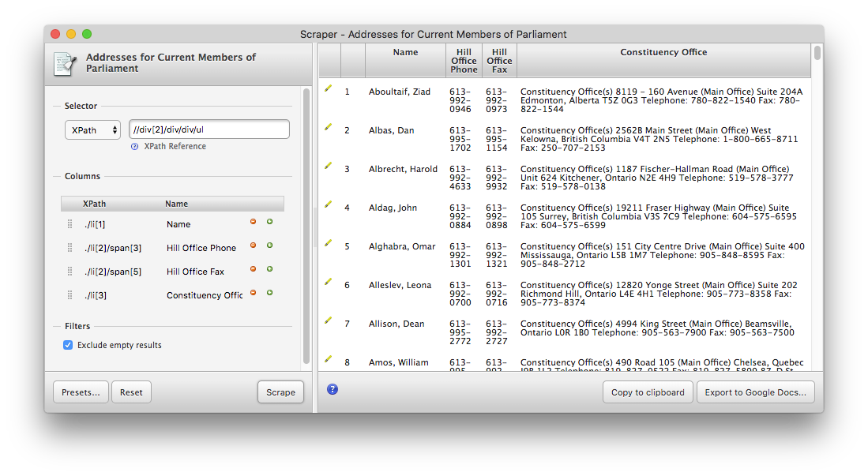Image resolution: width=868 pixels, height=476 pixels.
Task: Reset the scraper configuration
Action: [131, 392]
